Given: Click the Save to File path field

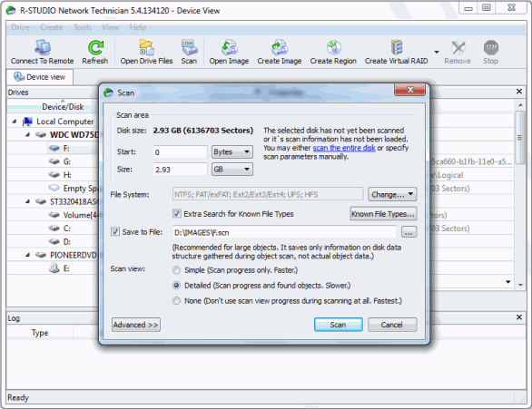Looking at the screenshot, I should click(x=284, y=232).
